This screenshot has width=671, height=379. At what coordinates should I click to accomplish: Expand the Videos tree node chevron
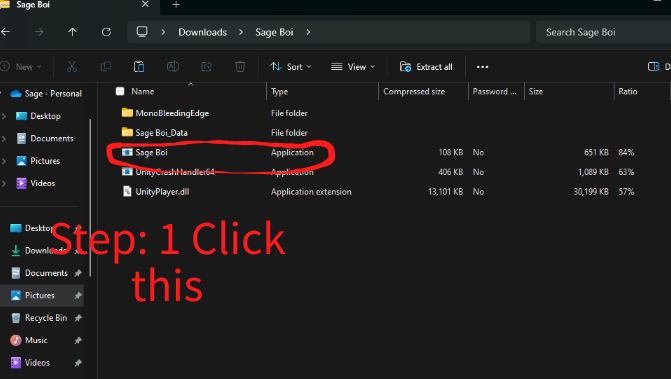4,183
